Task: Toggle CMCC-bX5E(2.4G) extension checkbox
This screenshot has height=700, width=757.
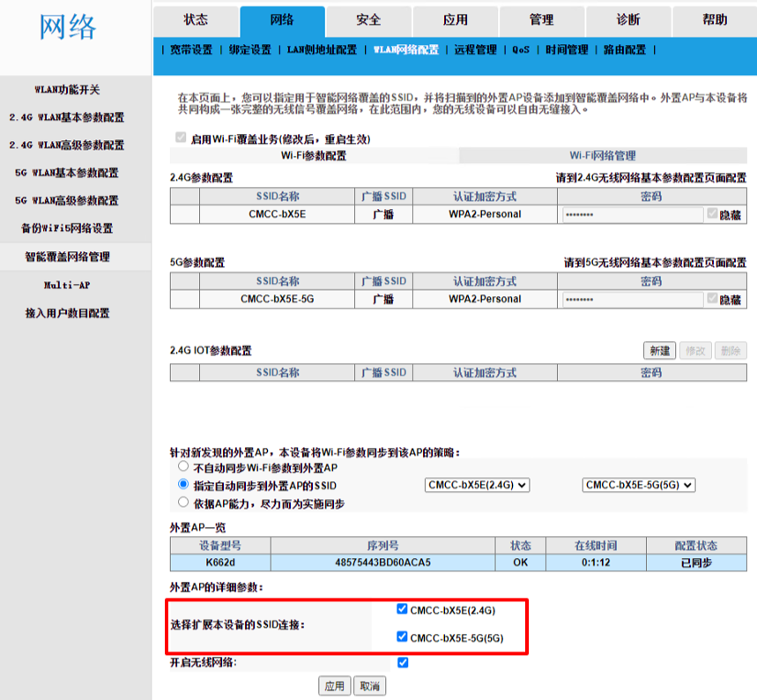Action: [x=402, y=608]
